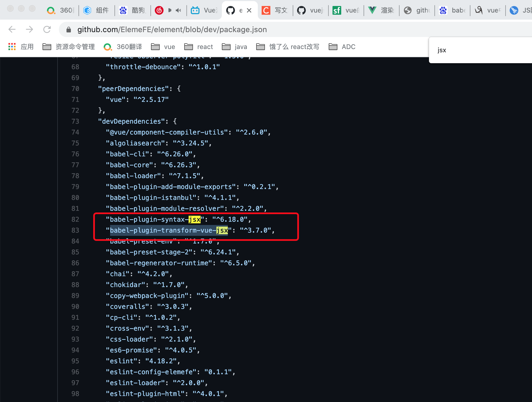Open the Vue tab with the bilibili icon
This screenshot has height=402, width=532.
point(204,10)
